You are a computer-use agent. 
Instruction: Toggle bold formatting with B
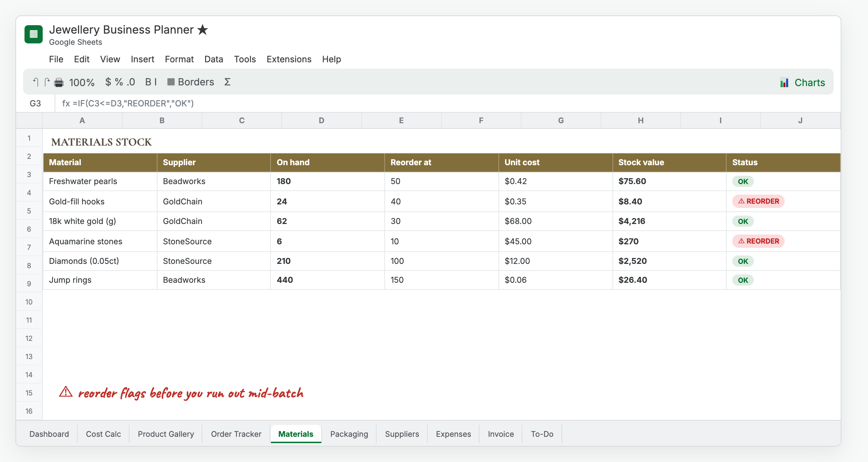[x=148, y=82]
